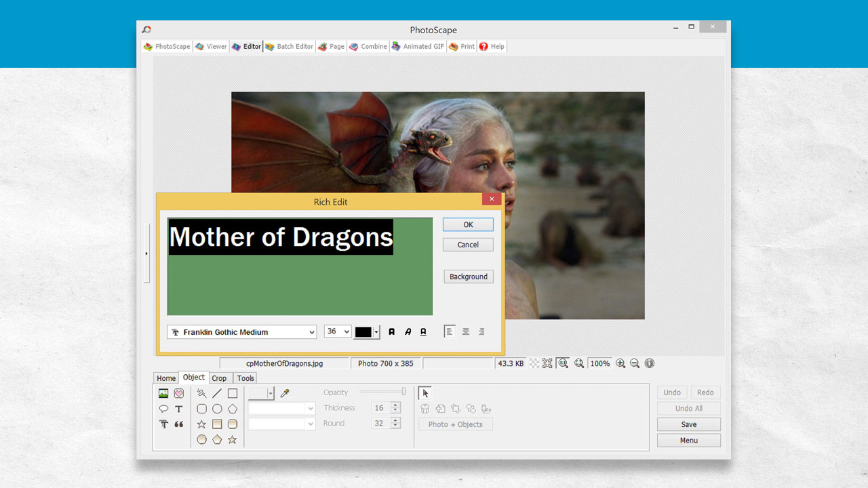
Task: Toggle italic text formatting
Action: 408,331
